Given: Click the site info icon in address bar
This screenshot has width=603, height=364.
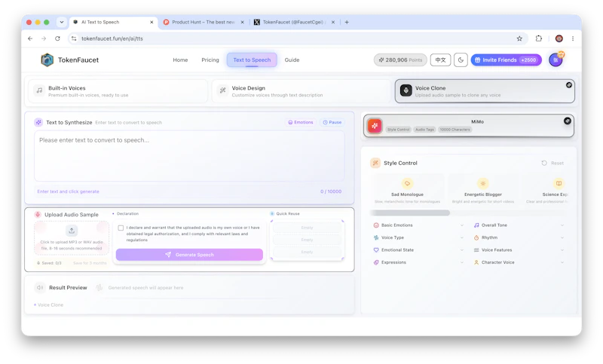Looking at the screenshot, I should 74,38.
